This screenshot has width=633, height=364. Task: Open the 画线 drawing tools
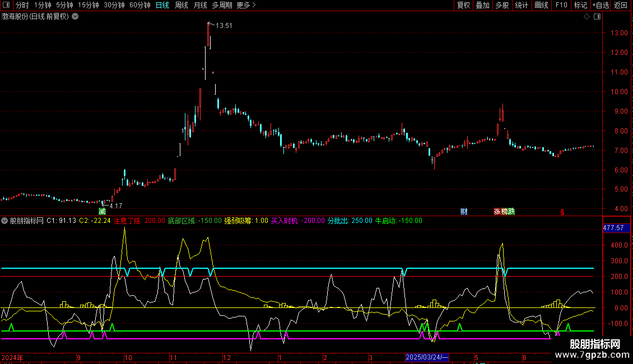(541, 6)
